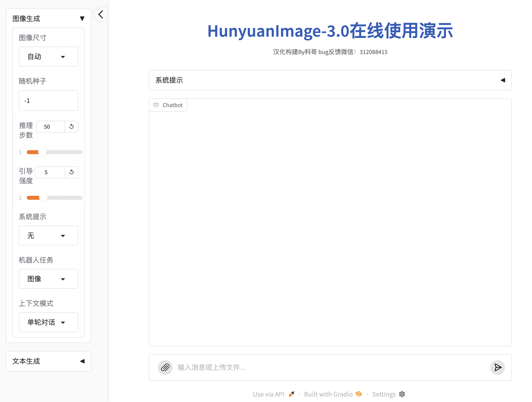
Task: Click the Gradio logo icon in footer
Action: tap(359, 394)
